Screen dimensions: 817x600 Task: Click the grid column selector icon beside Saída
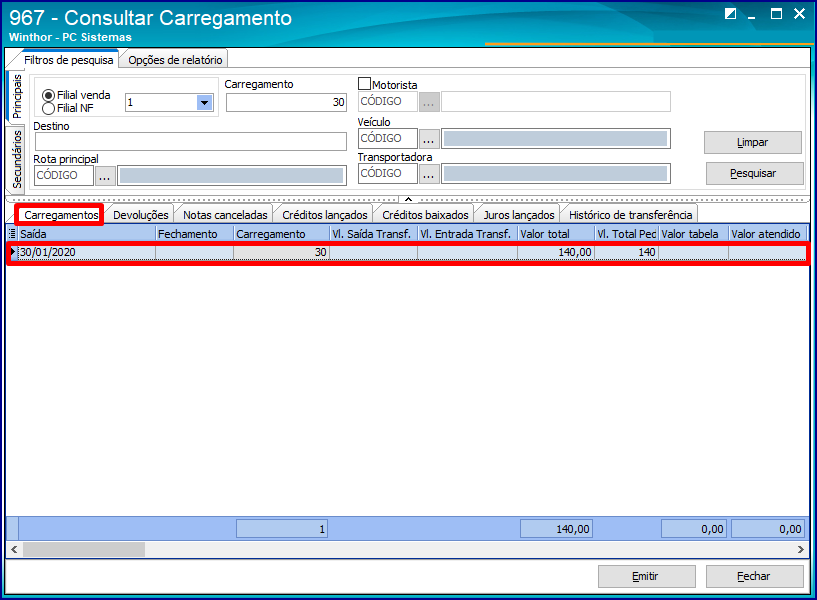tap(13, 234)
